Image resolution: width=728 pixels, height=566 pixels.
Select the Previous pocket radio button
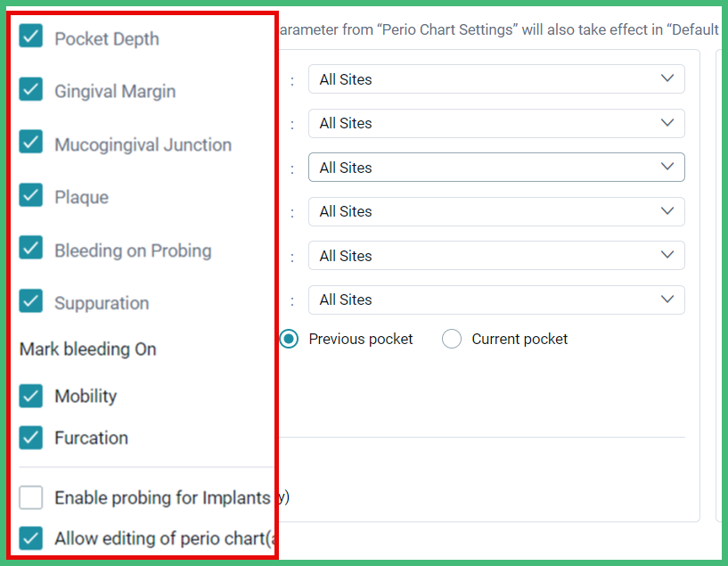click(288, 339)
